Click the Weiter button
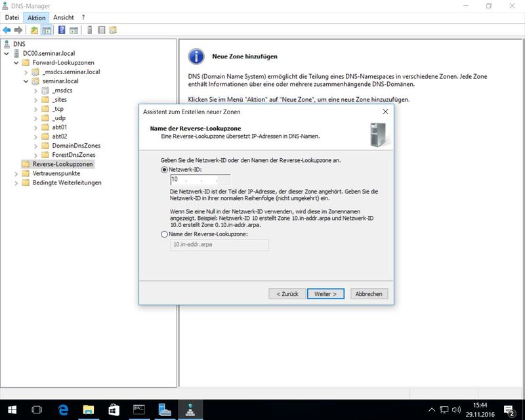The width and height of the screenshot is (525, 420). point(325,294)
